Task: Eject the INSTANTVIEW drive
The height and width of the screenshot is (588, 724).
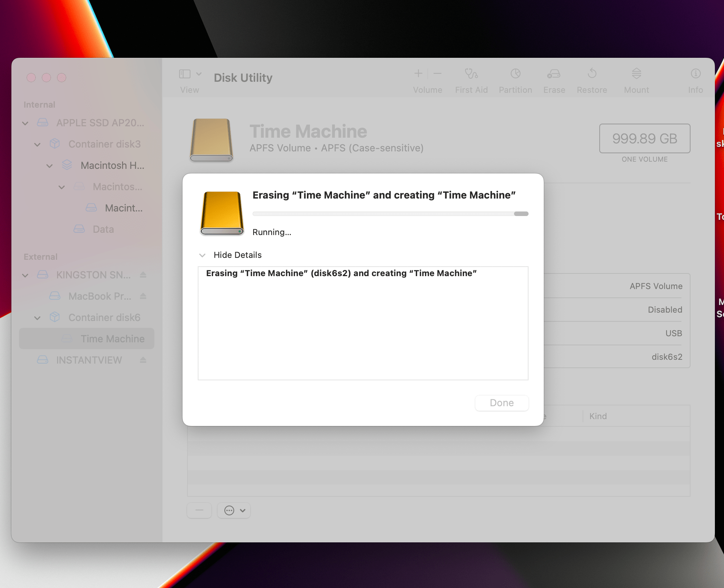Action: click(x=143, y=360)
